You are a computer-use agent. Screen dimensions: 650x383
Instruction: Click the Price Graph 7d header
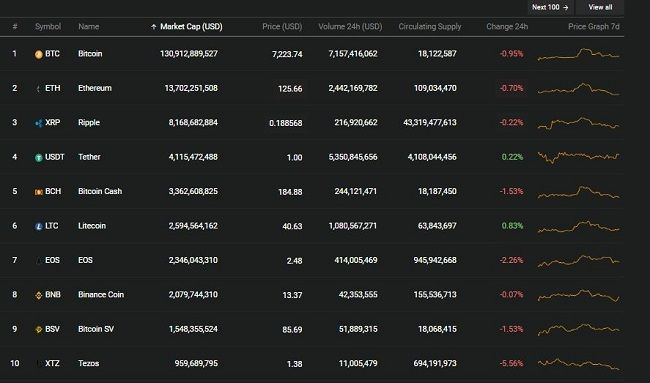pos(594,27)
